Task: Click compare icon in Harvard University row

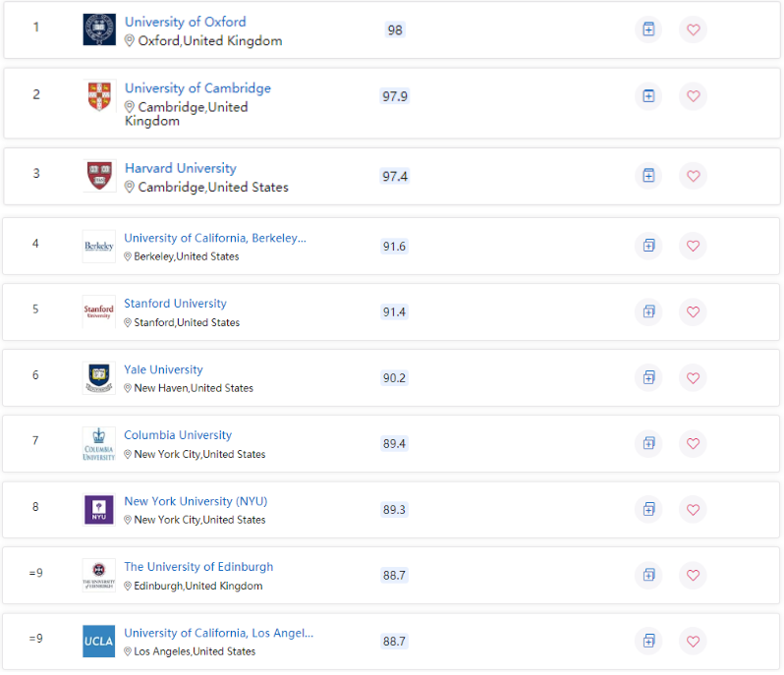Action: (x=648, y=175)
